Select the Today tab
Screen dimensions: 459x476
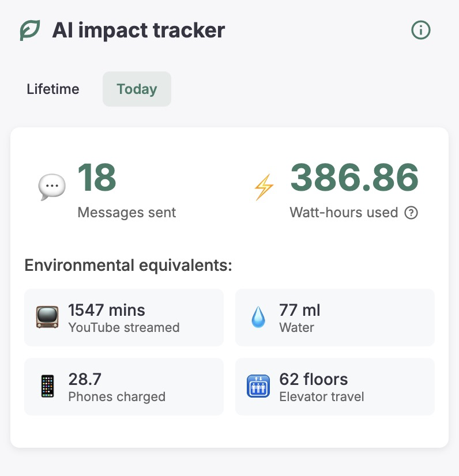click(x=137, y=89)
